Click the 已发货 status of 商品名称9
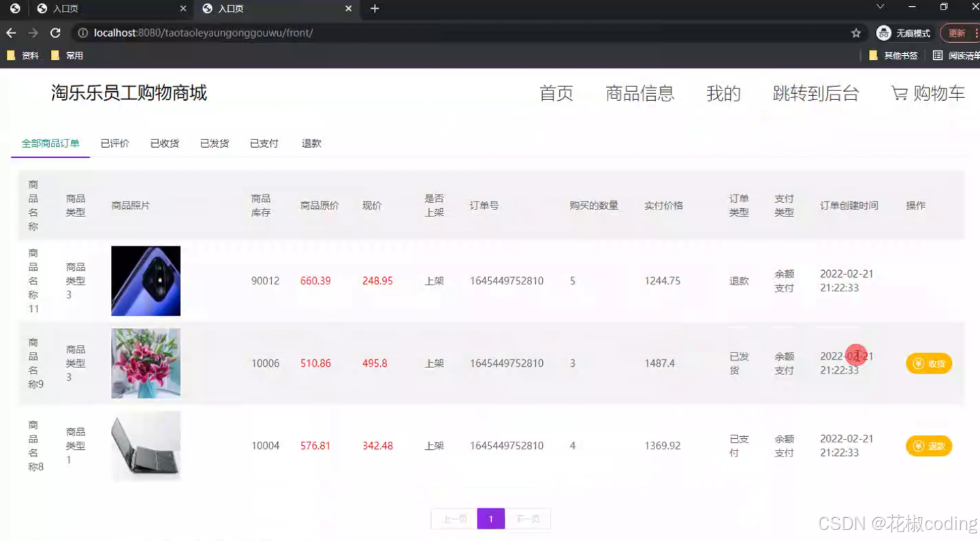This screenshot has height=541, width=980. tap(739, 363)
